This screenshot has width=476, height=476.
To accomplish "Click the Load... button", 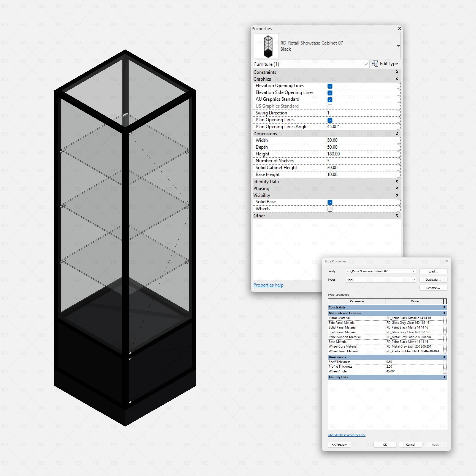I will [x=433, y=271].
